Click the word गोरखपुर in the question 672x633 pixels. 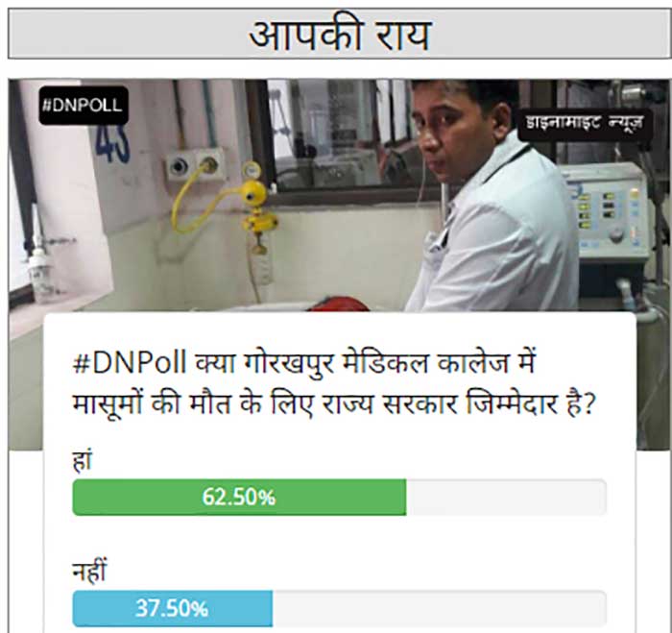[x=288, y=364]
